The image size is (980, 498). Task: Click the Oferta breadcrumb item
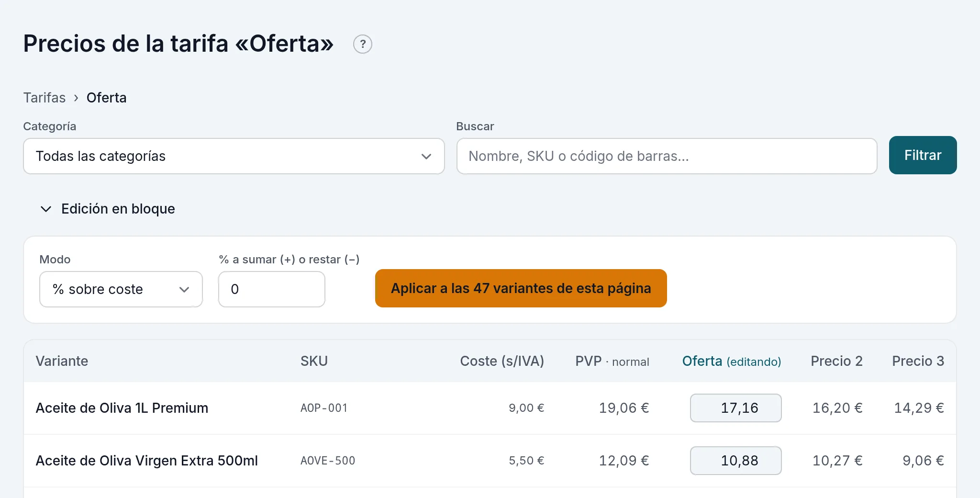pos(106,98)
